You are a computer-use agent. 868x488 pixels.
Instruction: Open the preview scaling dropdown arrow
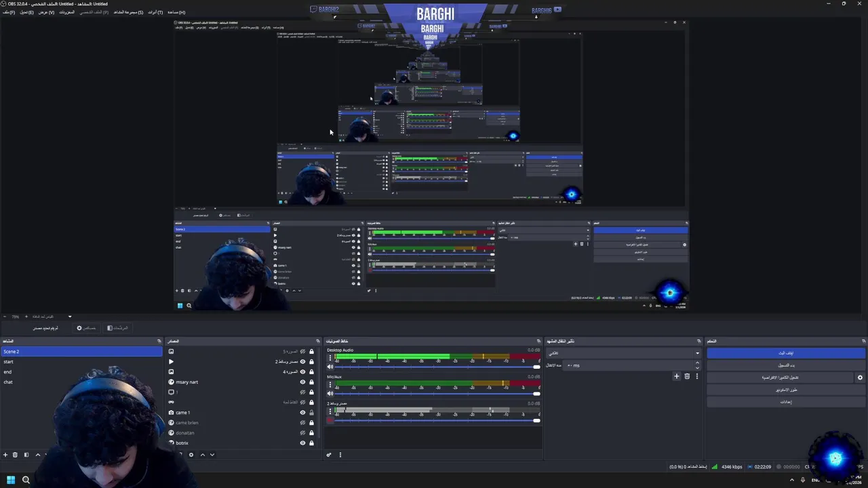[69, 317]
